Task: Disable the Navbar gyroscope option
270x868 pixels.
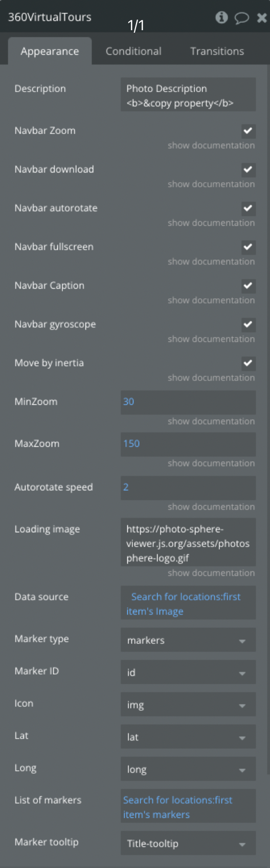Action: tap(248, 324)
